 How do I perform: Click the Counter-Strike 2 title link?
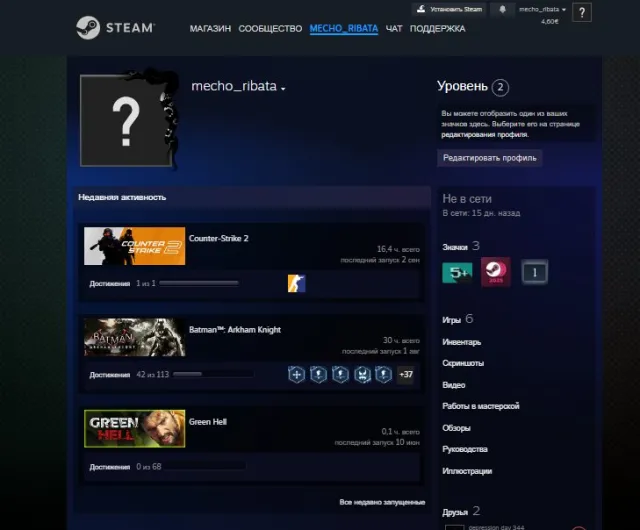(x=218, y=238)
